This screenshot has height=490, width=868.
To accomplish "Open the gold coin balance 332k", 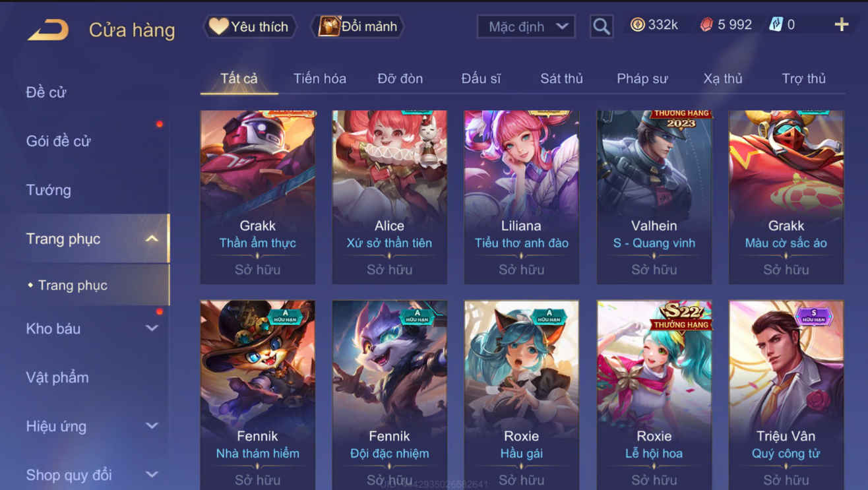I will tap(654, 25).
